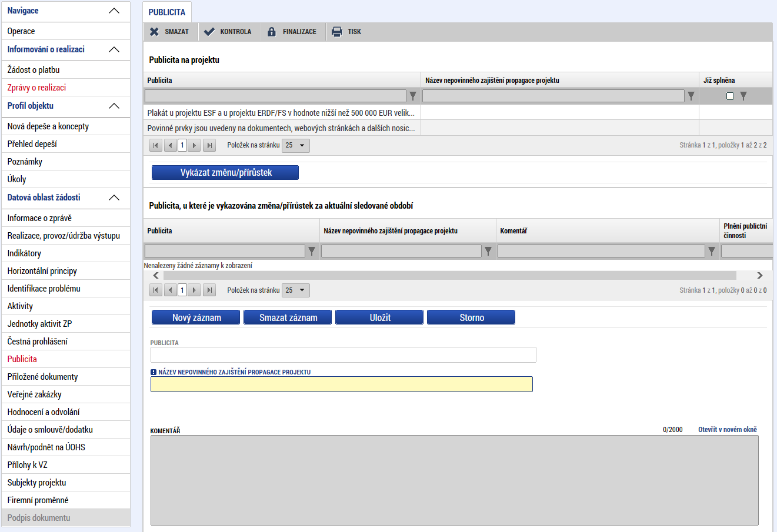777x532 pixels.
Task: Focus the PUBLICITA input field
Action: pyautogui.click(x=344, y=354)
